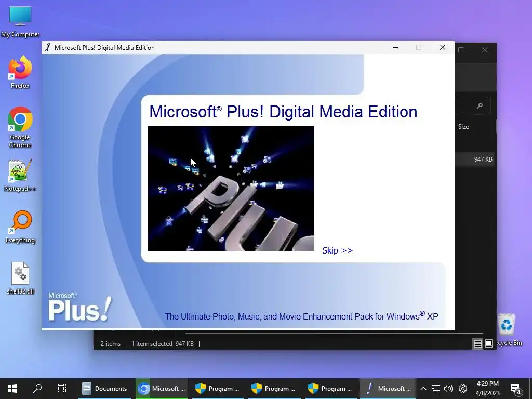Select the 947 KB file row in Explorer
This screenshot has height=399, width=532.
pyautogui.click(x=474, y=159)
